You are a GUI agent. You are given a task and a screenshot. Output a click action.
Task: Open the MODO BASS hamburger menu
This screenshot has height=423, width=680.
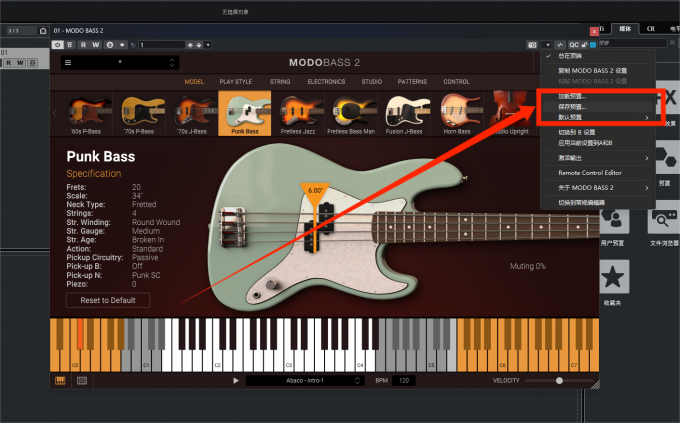pyautogui.click(x=68, y=62)
